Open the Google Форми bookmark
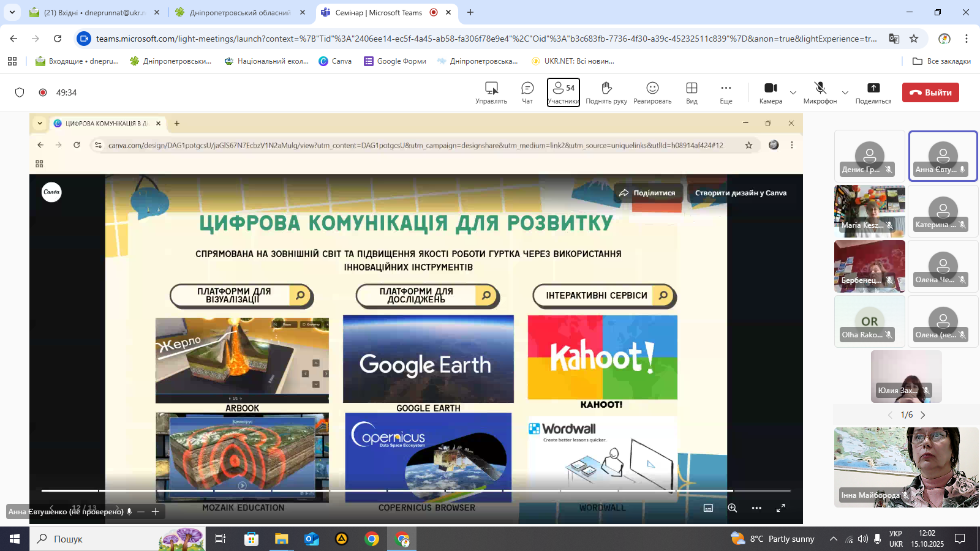Image resolution: width=980 pixels, height=551 pixels. pyautogui.click(x=395, y=61)
